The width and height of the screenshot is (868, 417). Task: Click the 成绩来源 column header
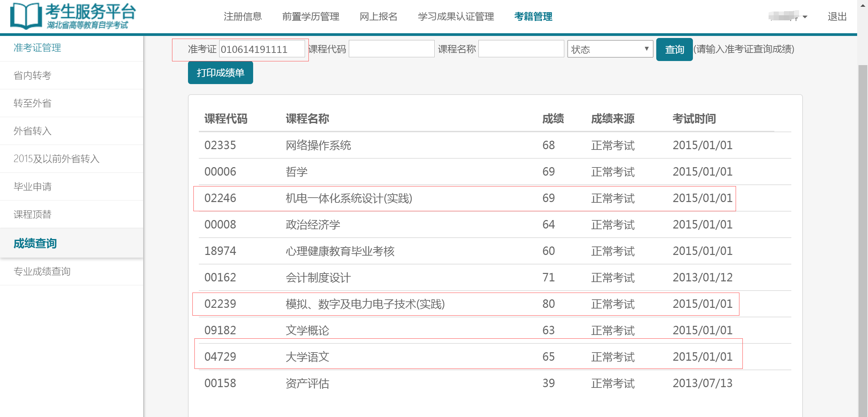[x=612, y=119]
